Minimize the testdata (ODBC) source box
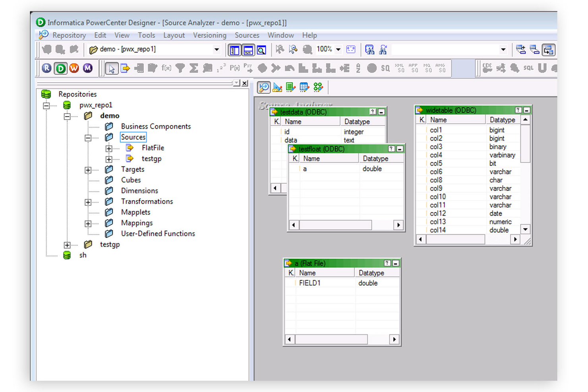 tap(381, 112)
